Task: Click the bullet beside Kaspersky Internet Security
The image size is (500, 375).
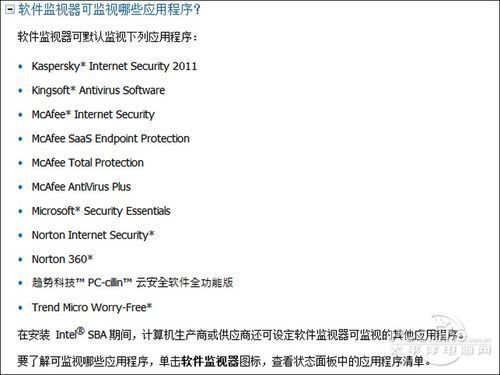Action: [21, 67]
